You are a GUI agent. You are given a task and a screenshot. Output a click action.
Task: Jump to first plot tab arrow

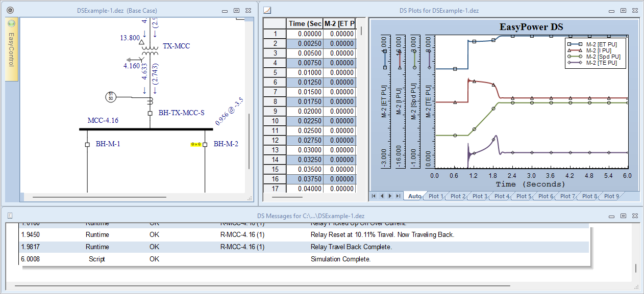click(x=374, y=196)
